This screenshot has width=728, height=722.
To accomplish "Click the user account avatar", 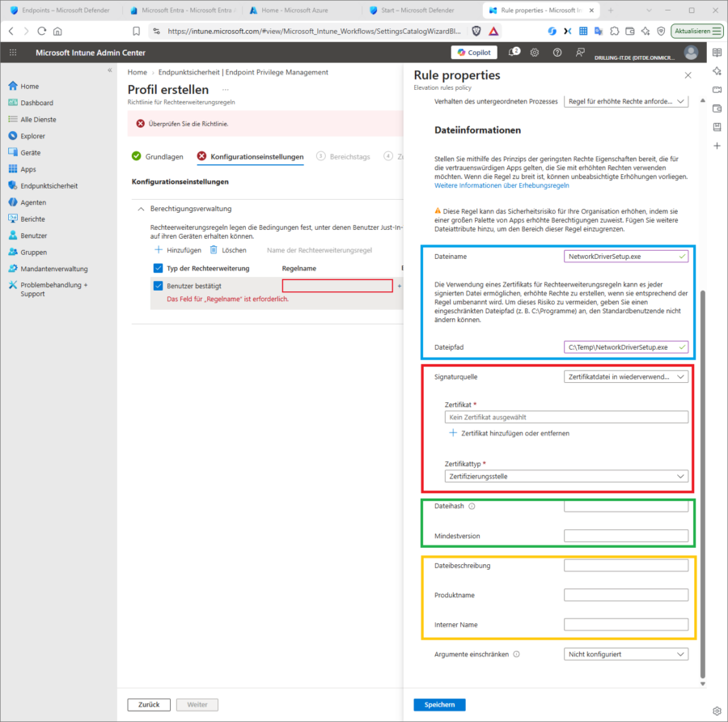I will (x=691, y=53).
